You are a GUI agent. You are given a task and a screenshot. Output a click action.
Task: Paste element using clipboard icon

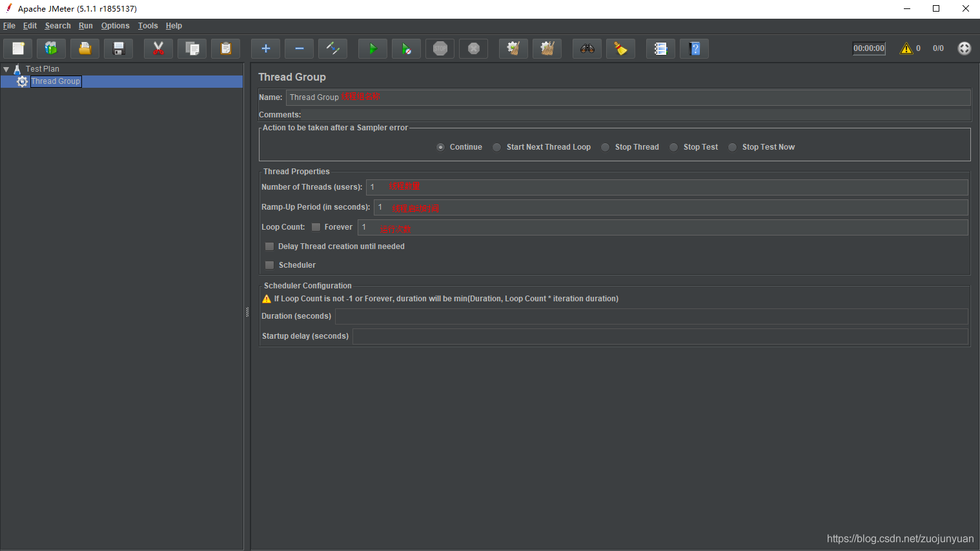(x=225, y=48)
